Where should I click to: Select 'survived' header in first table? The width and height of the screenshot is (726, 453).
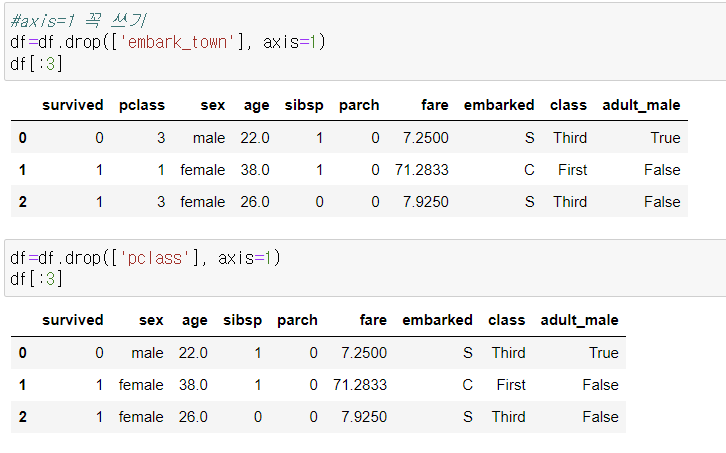coord(73,105)
